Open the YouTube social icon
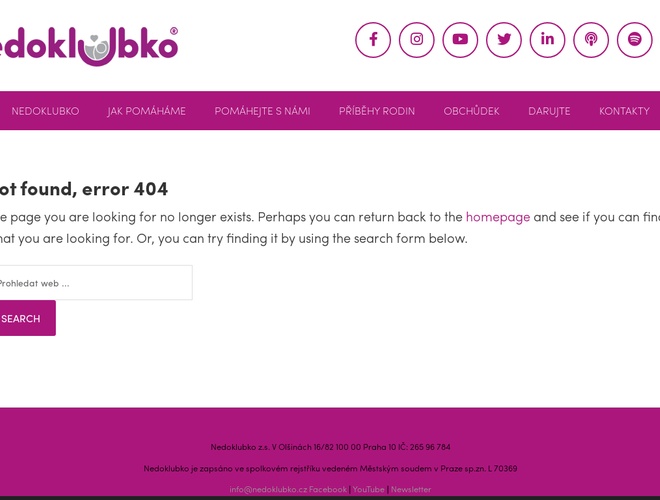The image size is (660, 500). coord(460,40)
